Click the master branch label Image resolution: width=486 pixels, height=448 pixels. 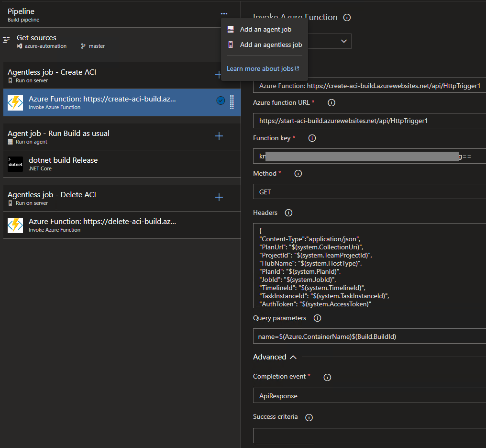coord(97,46)
